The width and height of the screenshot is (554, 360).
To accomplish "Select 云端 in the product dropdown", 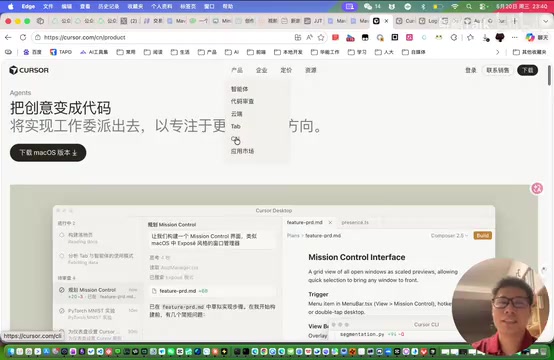I will coord(236,114).
